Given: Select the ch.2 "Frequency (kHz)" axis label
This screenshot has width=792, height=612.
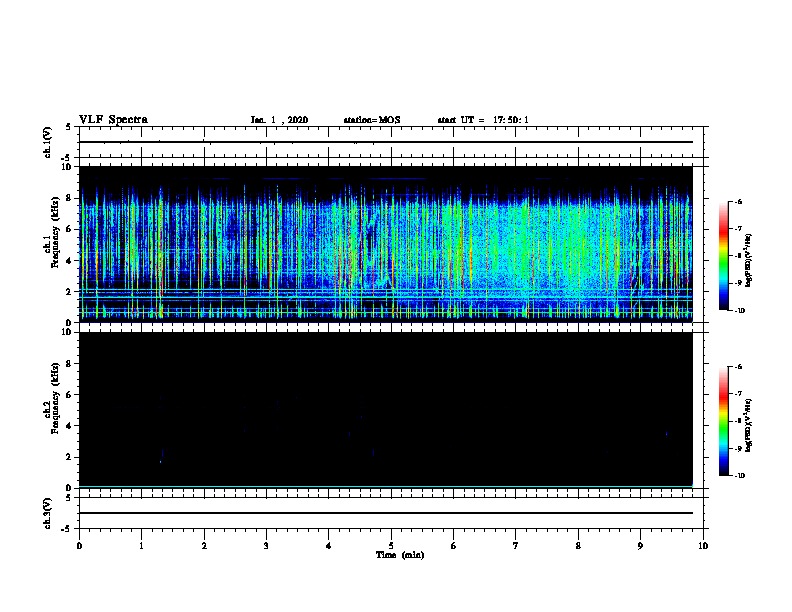Looking at the screenshot, I should tap(55, 397).
